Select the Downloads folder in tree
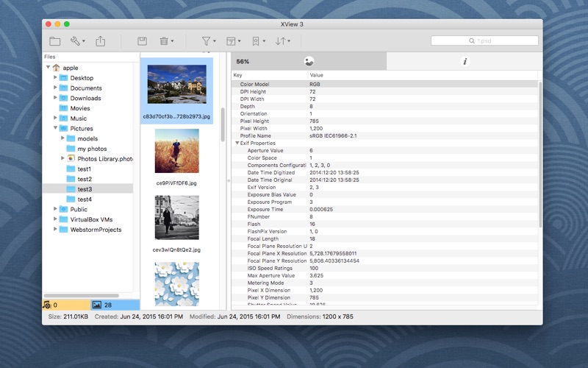This screenshot has width=588, height=368. (x=85, y=98)
